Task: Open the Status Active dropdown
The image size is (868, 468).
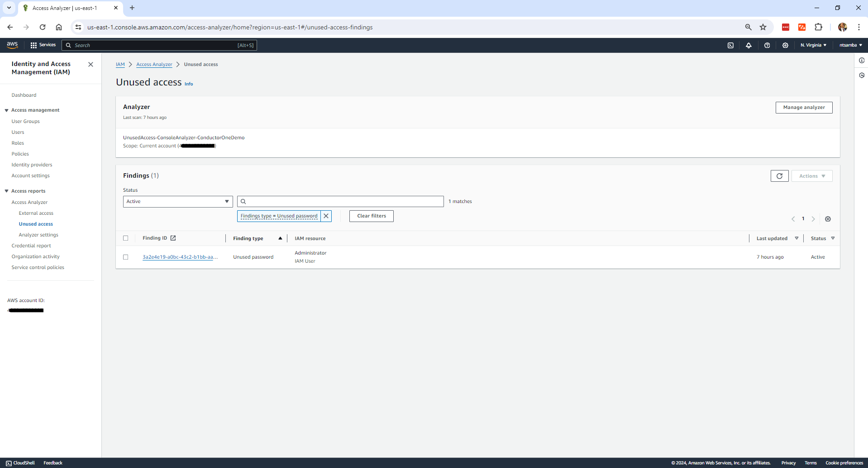Action: (178, 202)
